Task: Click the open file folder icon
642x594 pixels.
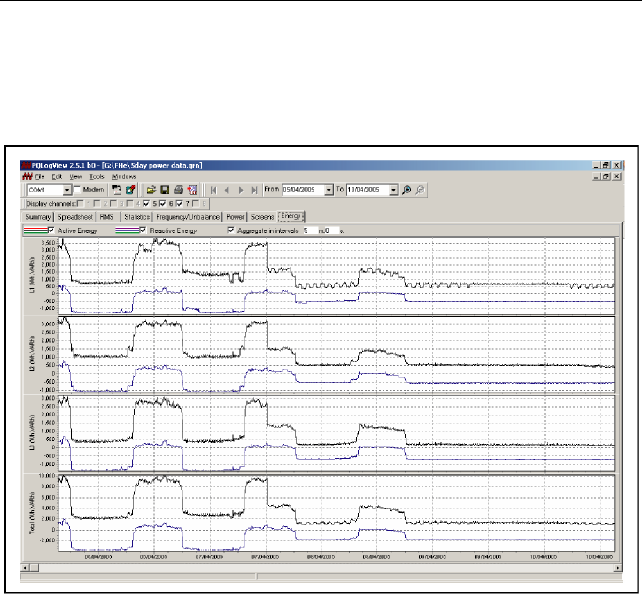Action: (150, 188)
